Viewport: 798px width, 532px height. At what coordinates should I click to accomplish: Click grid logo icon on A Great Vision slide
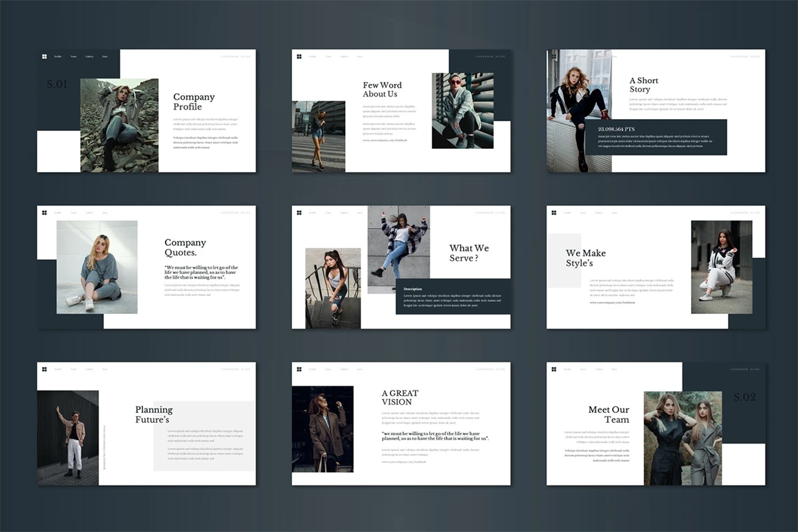click(x=299, y=369)
